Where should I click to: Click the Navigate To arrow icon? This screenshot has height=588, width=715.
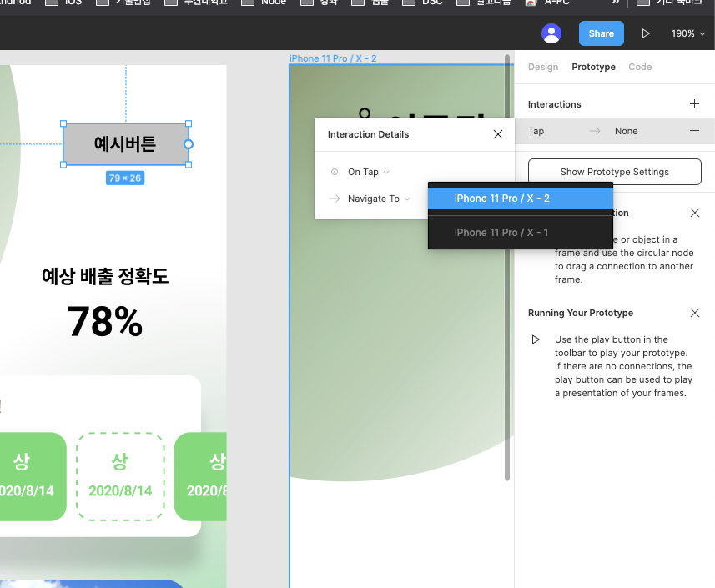[335, 199]
